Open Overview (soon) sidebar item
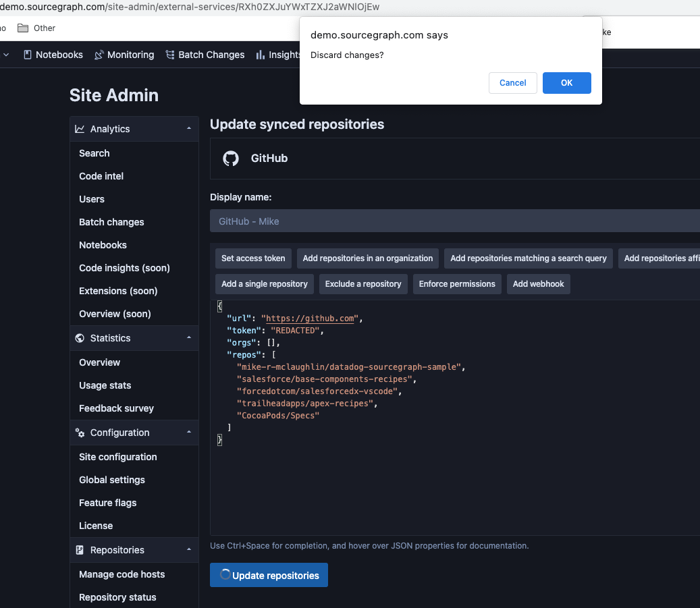The width and height of the screenshot is (700, 608). [x=115, y=314]
